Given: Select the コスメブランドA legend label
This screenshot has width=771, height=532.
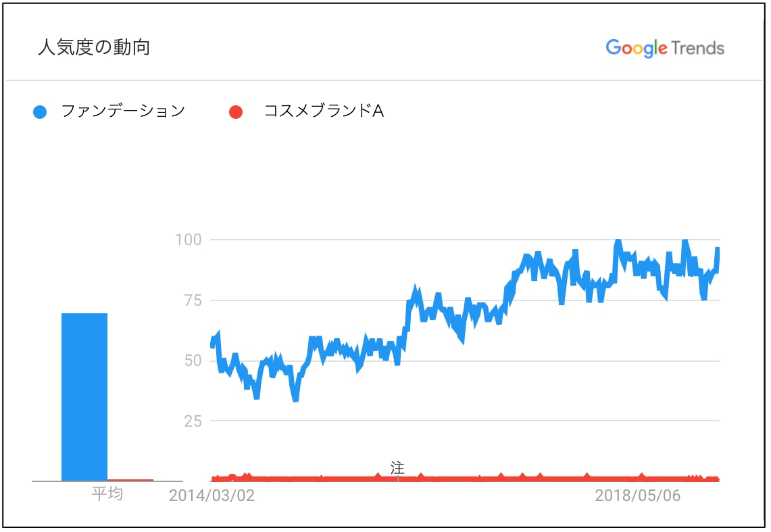Looking at the screenshot, I should (x=324, y=111).
